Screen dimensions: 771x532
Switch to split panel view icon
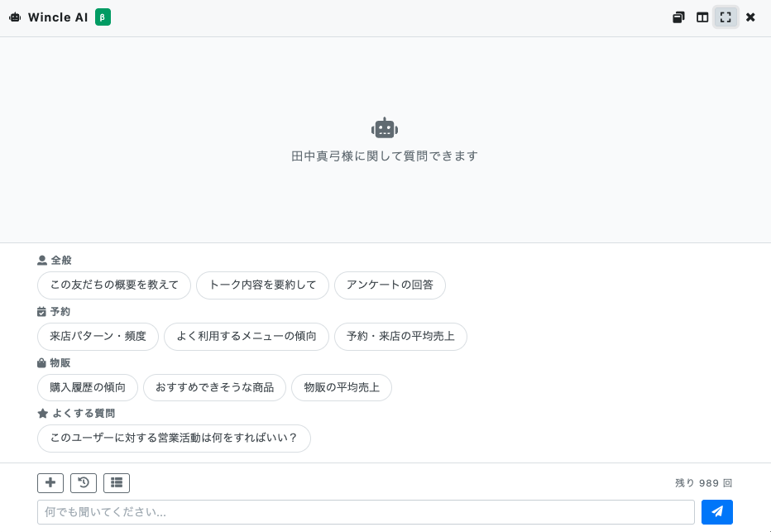(x=702, y=17)
